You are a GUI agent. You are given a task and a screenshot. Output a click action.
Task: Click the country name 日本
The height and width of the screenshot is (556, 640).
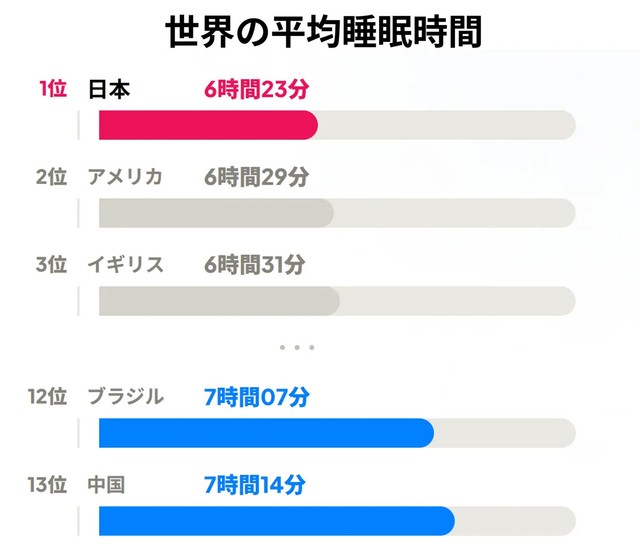pos(108,90)
